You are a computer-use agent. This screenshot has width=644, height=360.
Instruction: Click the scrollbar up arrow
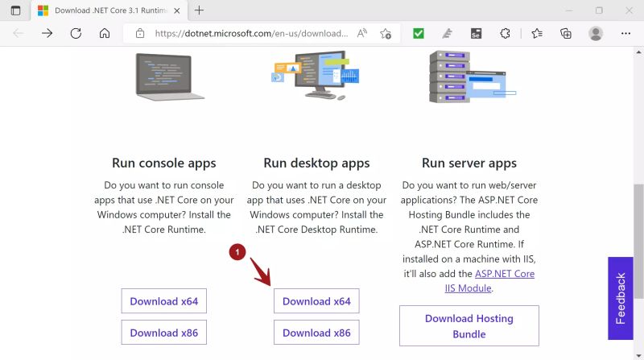pos(638,52)
